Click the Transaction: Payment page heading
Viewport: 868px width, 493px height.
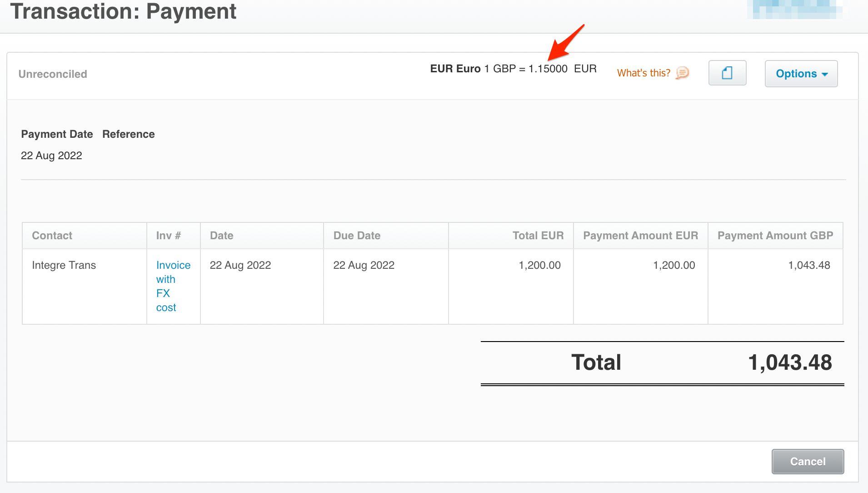tap(123, 11)
